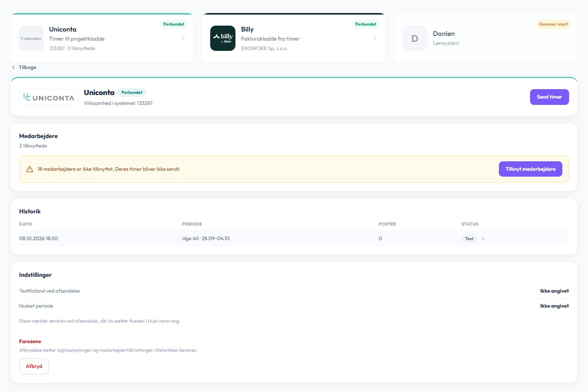Click the Uniconta title in the top card
Screen dimensions: 588x392
(63, 29)
